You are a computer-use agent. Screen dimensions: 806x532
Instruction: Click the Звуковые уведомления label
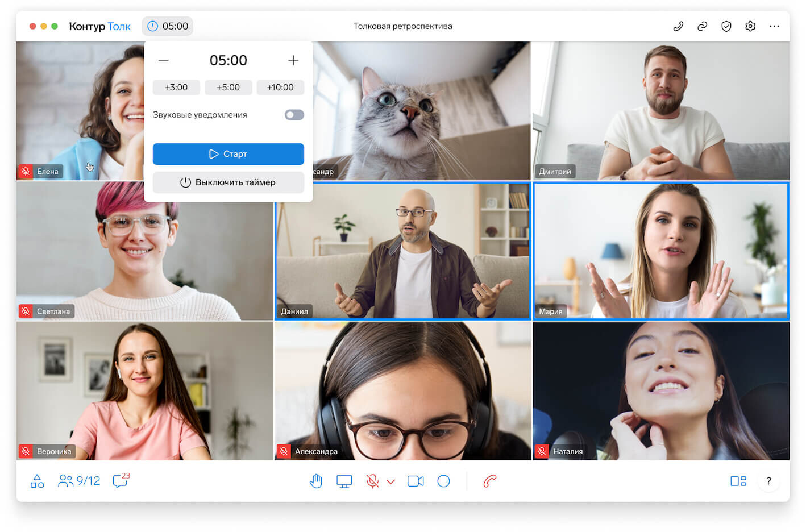[x=200, y=115]
